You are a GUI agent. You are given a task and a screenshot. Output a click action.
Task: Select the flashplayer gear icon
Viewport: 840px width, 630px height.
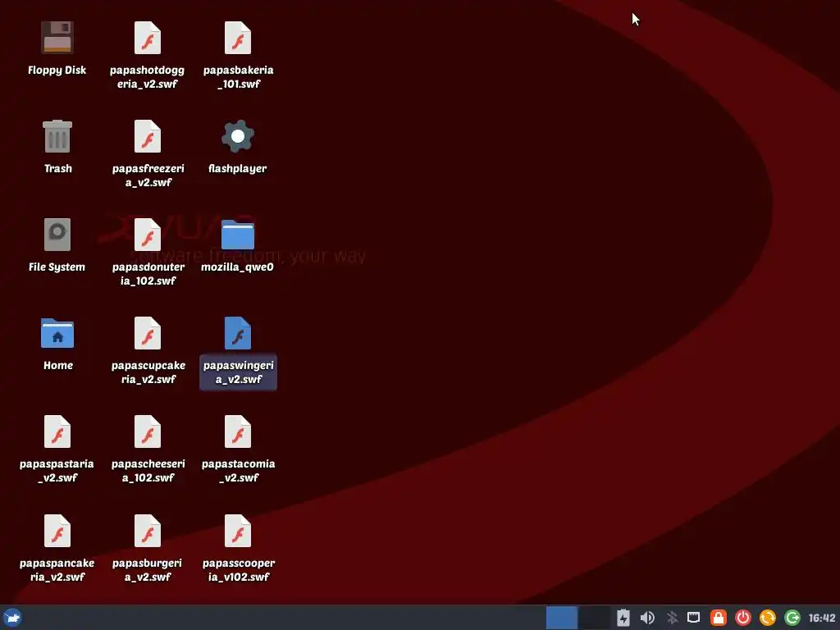(238, 136)
